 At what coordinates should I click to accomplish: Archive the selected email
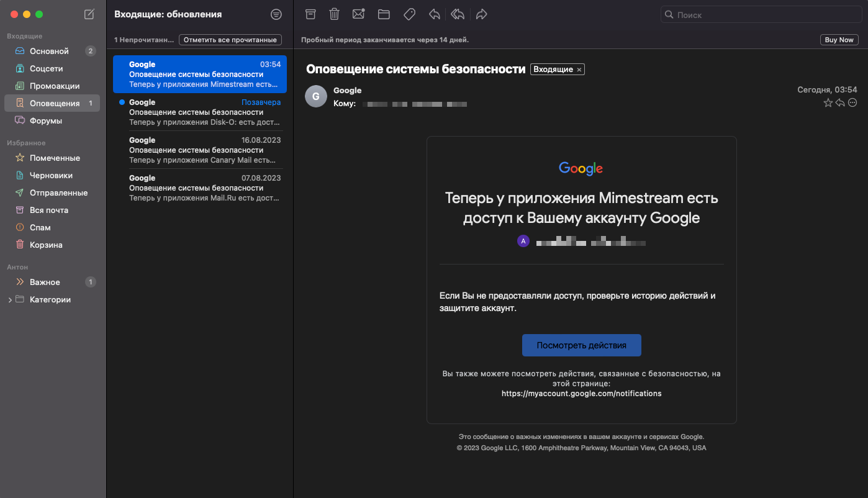coord(310,14)
